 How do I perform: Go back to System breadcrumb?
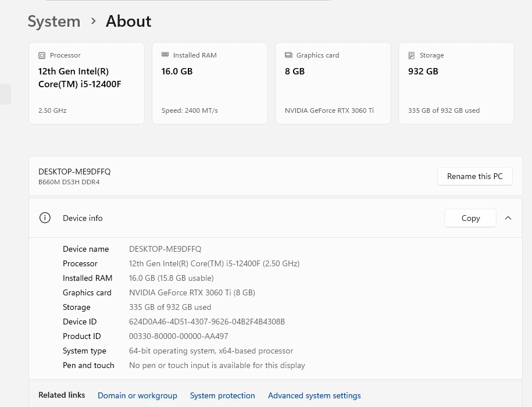click(54, 22)
